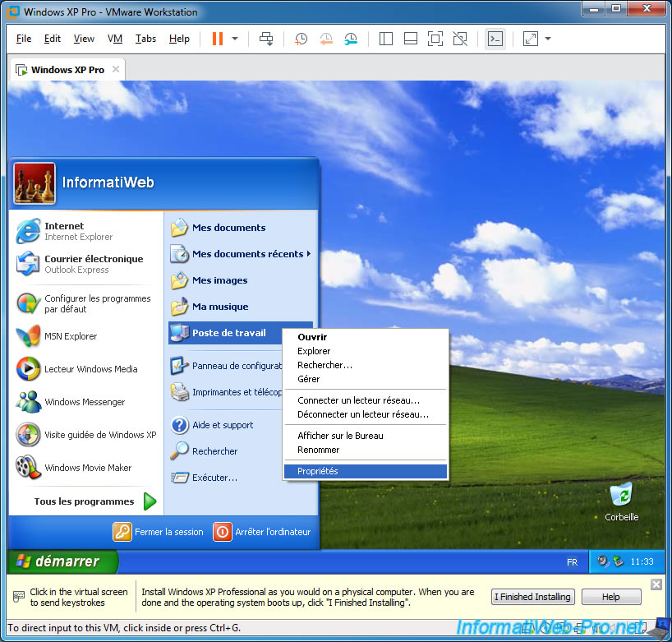The height and width of the screenshot is (642, 672).
Task: Click the InformatiWeb user picture
Action: pyautogui.click(x=35, y=182)
